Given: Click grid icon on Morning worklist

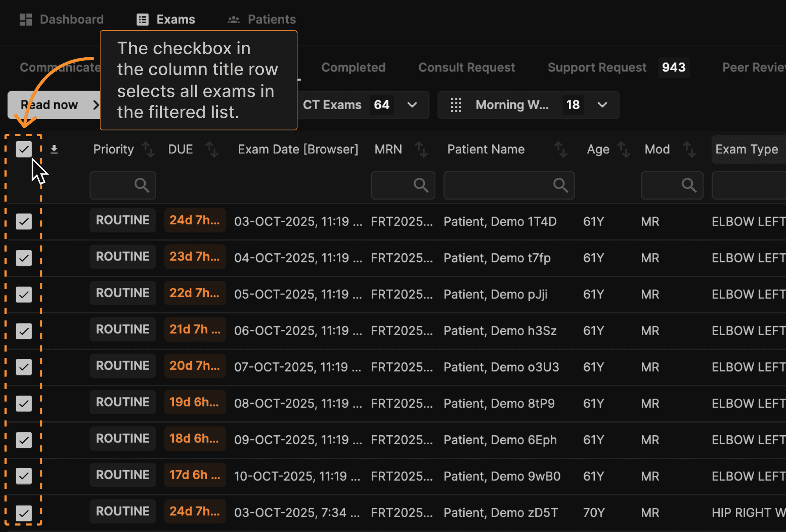Looking at the screenshot, I should click(x=456, y=105).
